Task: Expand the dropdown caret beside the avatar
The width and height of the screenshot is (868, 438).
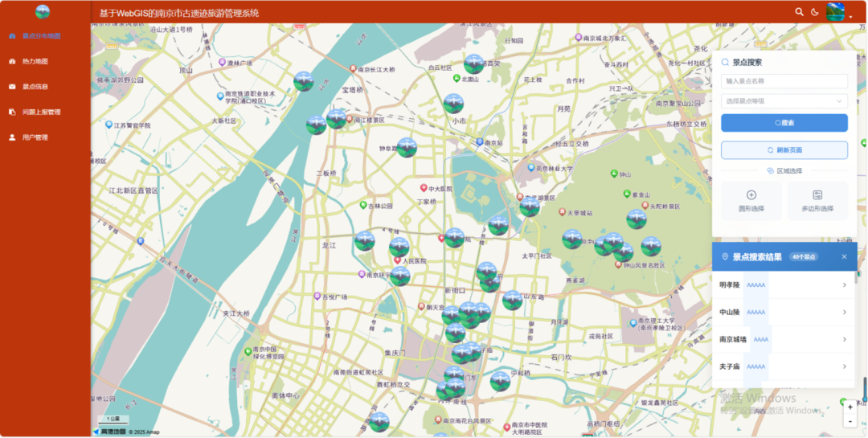Action: tap(851, 18)
